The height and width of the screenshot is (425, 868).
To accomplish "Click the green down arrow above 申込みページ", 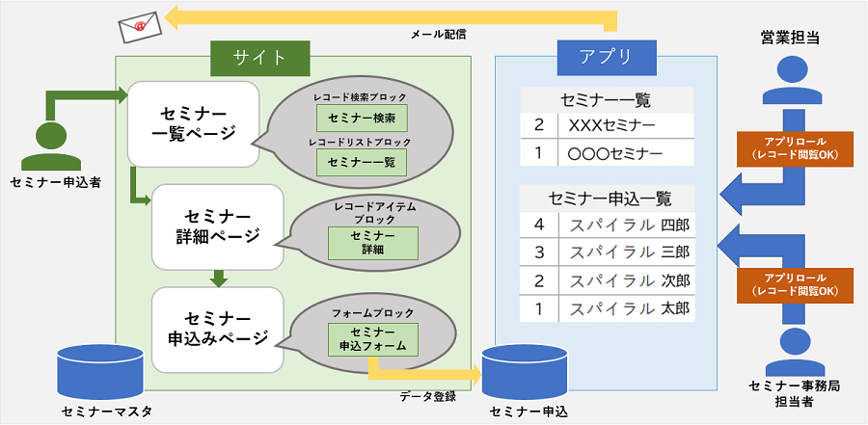I will pos(220,279).
